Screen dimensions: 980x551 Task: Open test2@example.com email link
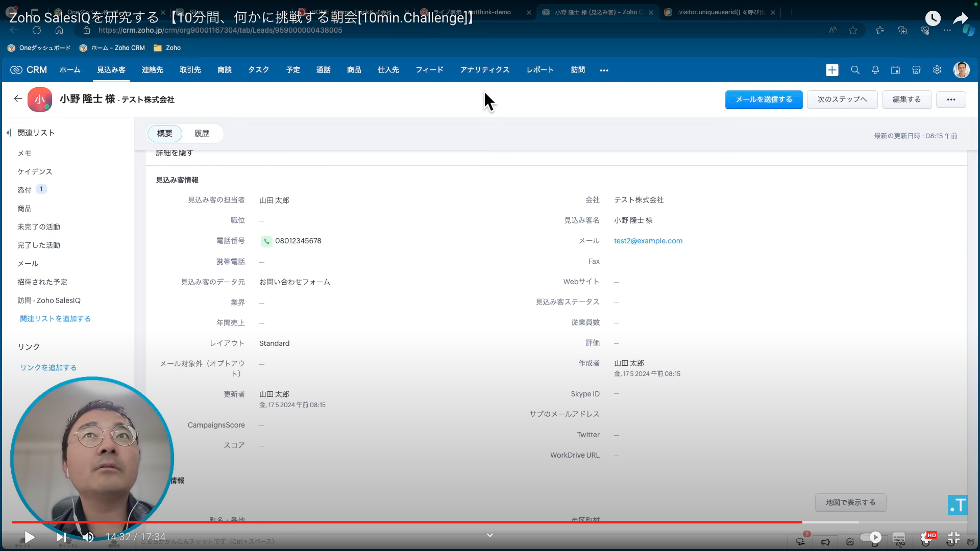click(x=648, y=241)
